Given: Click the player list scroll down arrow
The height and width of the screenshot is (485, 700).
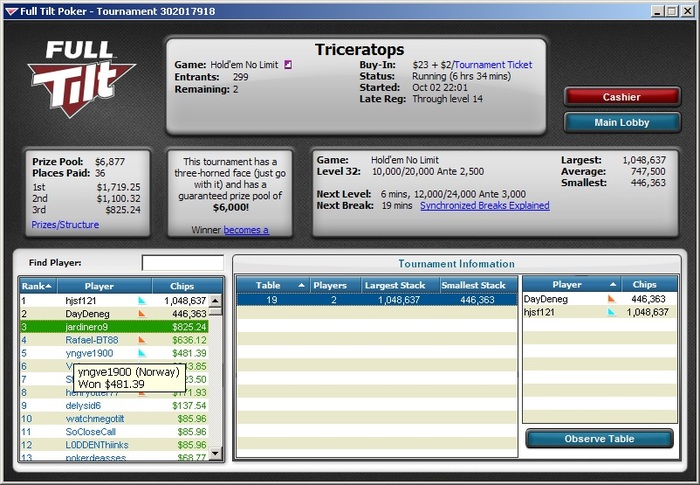Looking at the screenshot, I should pyautogui.click(x=215, y=453).
